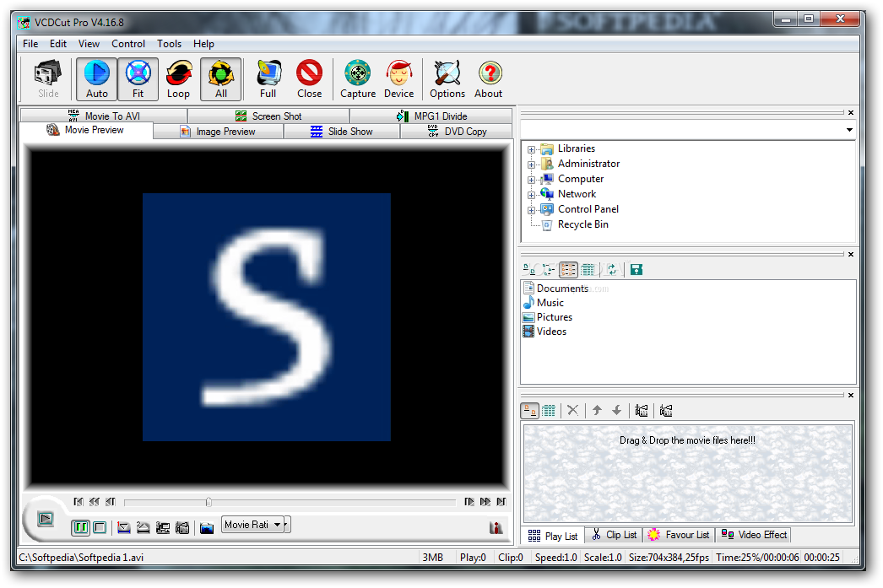The image size is (883, 588).
Task: Click the red info icon
Action: pos(496,528)
